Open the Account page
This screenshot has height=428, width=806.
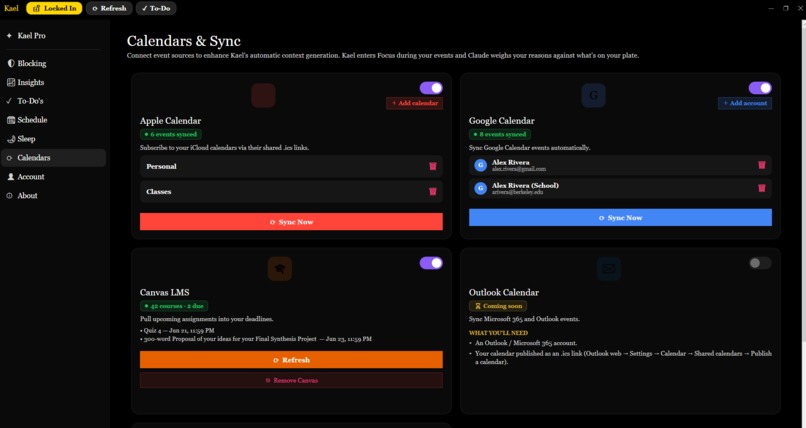[53, 177]
